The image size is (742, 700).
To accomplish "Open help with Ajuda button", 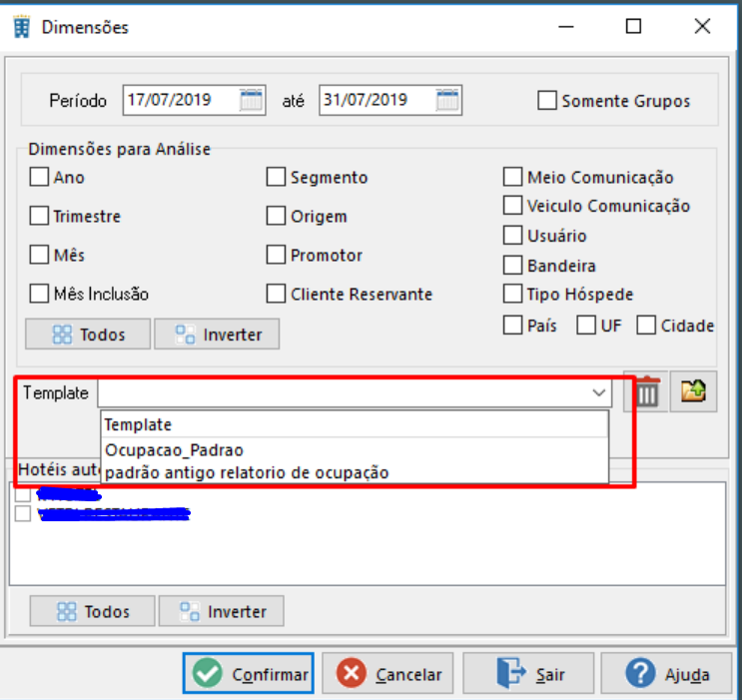I will [x=666, y=673].
